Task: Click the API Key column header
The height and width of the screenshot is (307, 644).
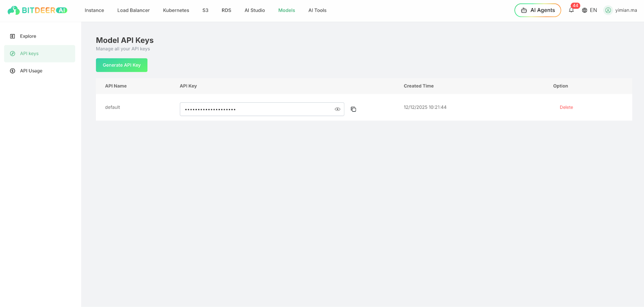Action: [x=188, y=86]
